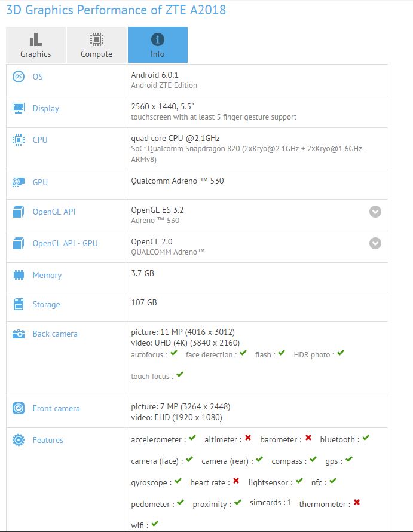Click the Storage SD card icon
Image resolution: width=413 pixels, height=532 pixels.
(19, 304)
